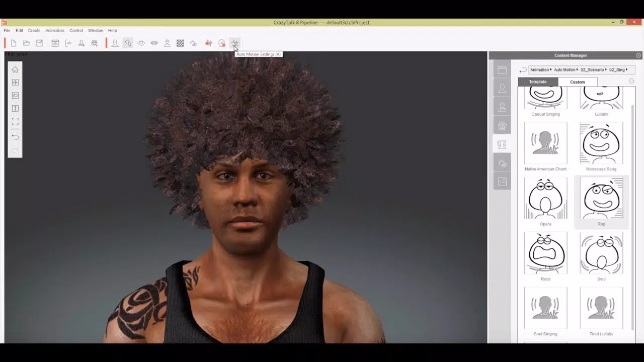The image size is (644, 362).
Task: Go back with the Content Manager return arrow
Action: [x=523, y=70]
